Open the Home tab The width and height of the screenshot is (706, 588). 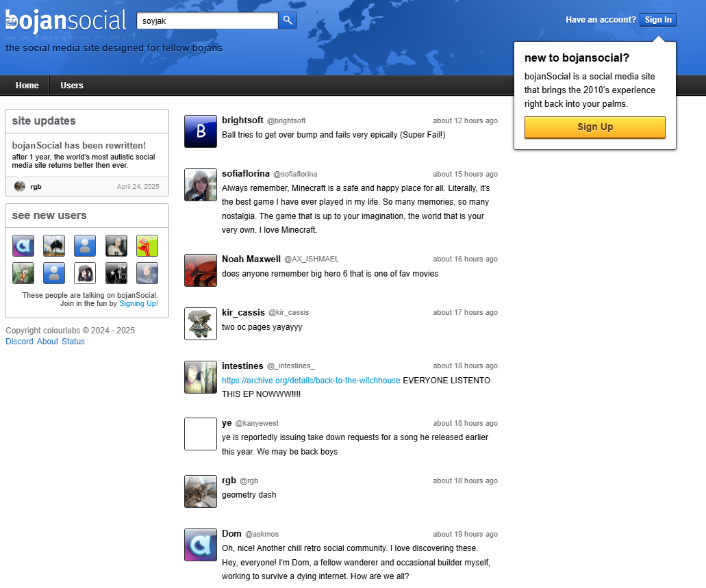[27, 86]
